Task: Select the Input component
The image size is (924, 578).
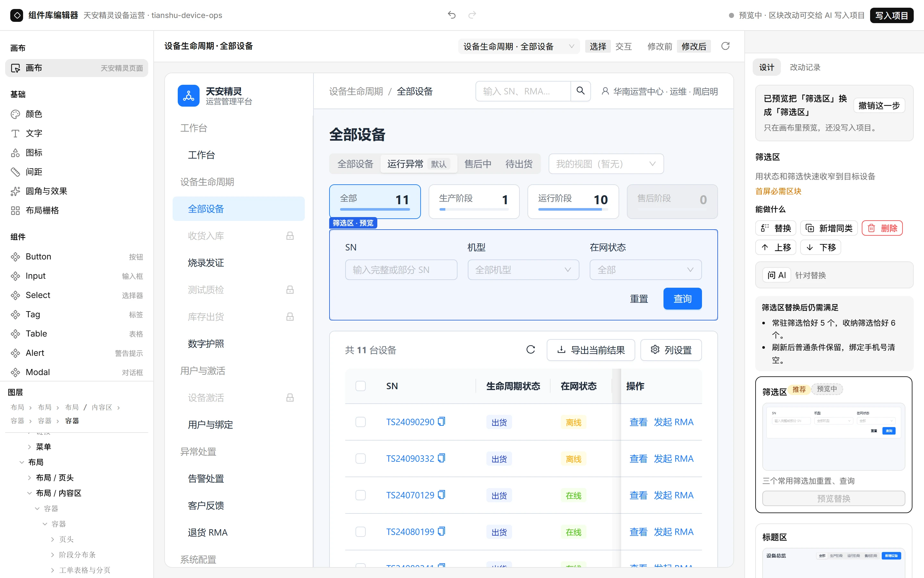Action: click(76, 276)
